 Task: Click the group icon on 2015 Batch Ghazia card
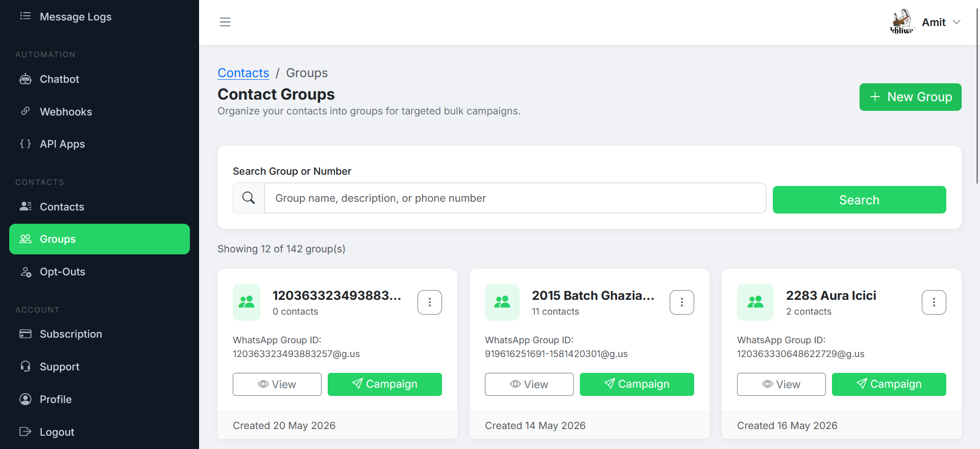pos(502,302)
